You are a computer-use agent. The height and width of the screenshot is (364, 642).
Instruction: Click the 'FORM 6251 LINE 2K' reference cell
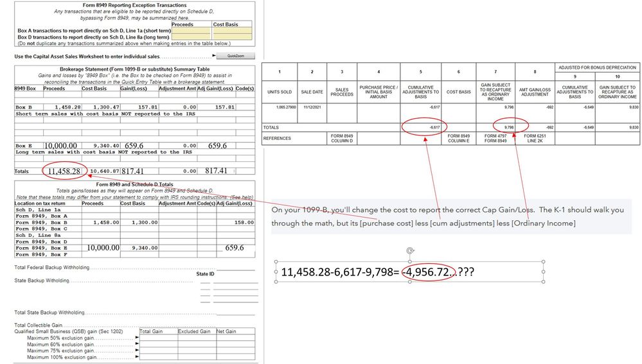click(535, 138)
